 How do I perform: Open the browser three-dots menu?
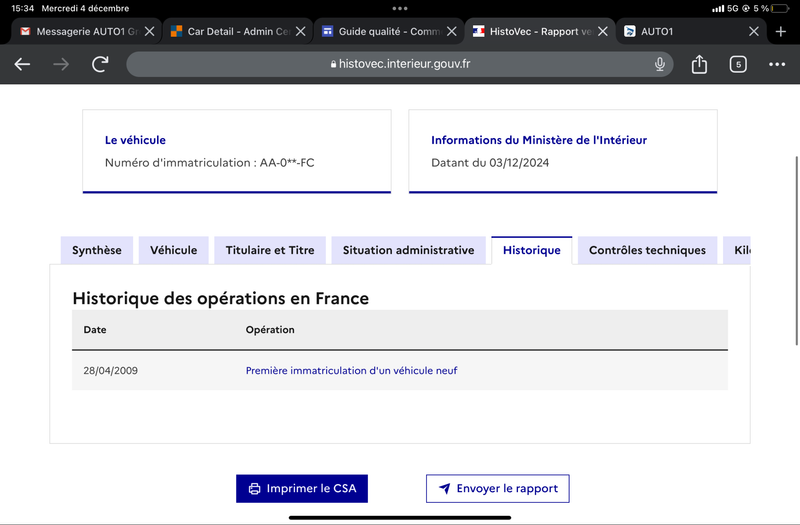777,64
